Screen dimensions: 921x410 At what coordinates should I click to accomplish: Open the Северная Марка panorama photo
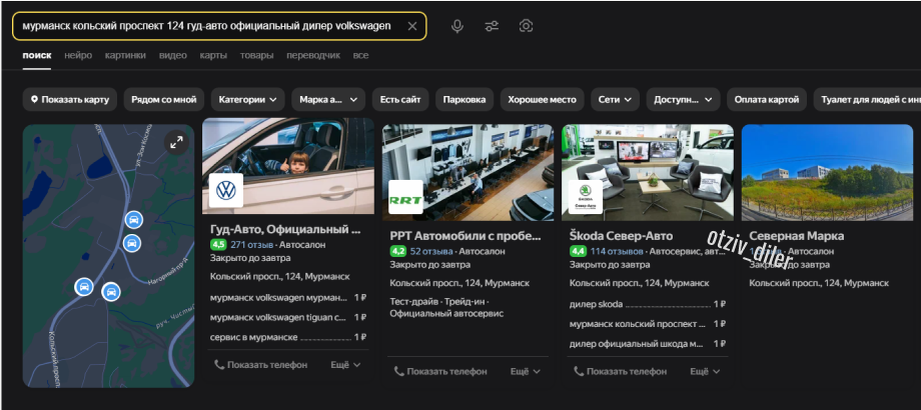click(x=827, y=172)
